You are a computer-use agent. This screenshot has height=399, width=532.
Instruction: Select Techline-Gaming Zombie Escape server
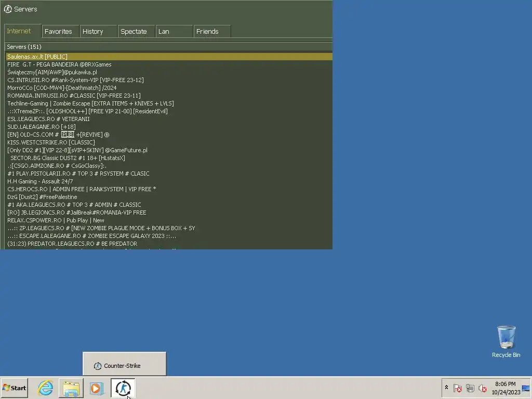(169, 103)
